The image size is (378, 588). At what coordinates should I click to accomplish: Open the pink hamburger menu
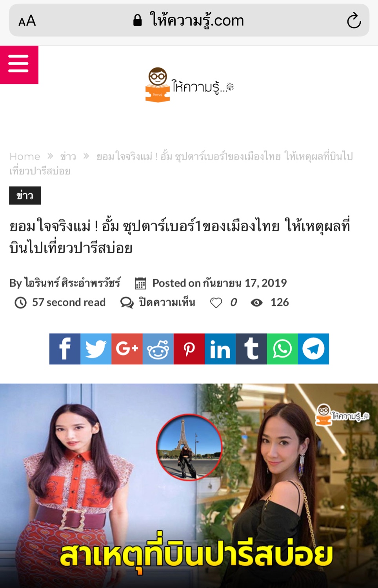(x=19, y=65)
